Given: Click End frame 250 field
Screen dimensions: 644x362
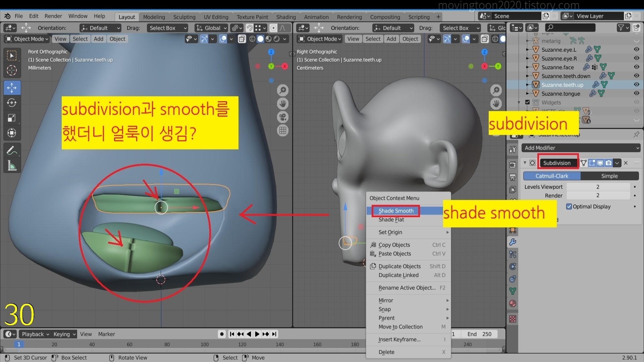Looking at the screenshot, I should pyautogui.click(x=479, y=334).
